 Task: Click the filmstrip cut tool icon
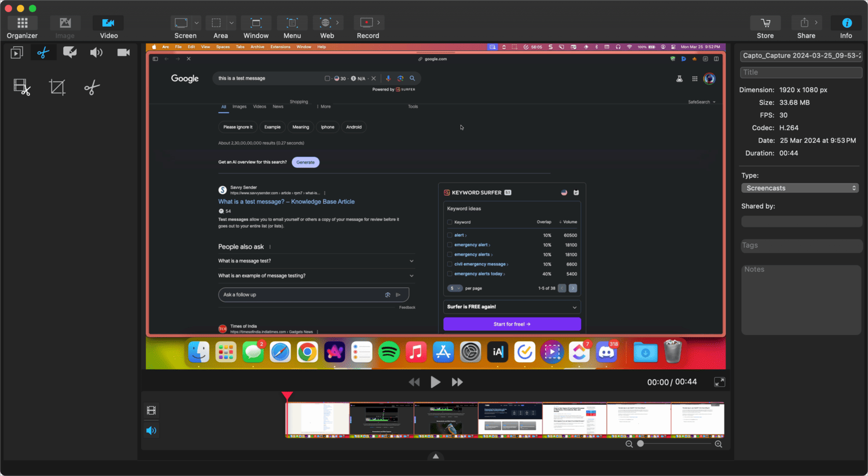(21, 87)
